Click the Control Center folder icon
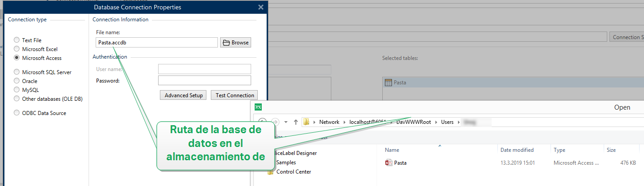The width and height of the screenshot is (644, 186). tap(271, 172)
